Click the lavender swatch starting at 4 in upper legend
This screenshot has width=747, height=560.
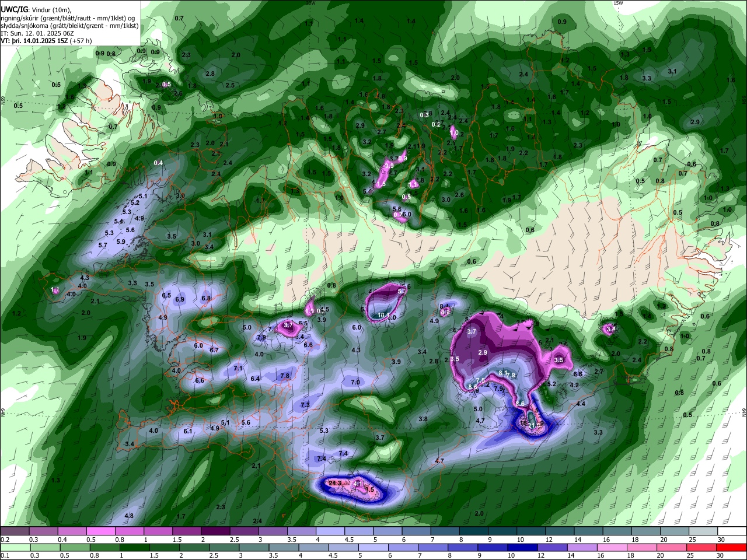coord(329,531)
